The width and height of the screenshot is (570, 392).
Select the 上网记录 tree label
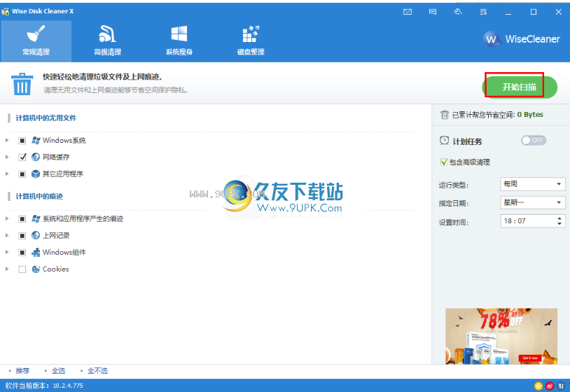[x=56, y=235]
